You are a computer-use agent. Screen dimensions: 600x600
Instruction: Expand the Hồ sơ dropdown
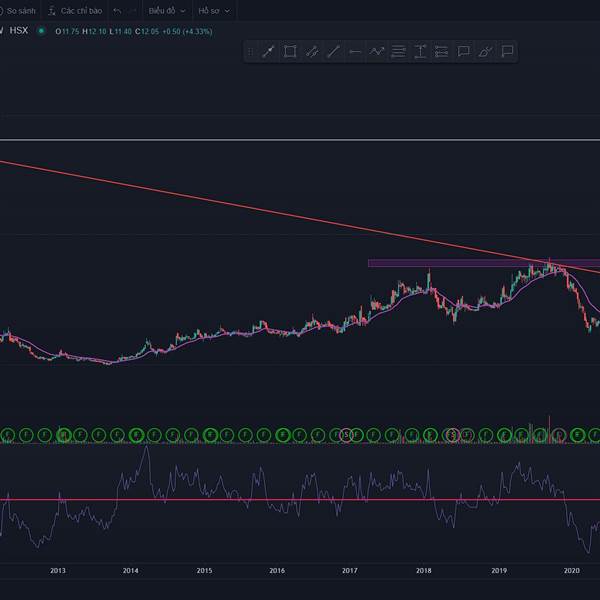(x=214, y=11)
